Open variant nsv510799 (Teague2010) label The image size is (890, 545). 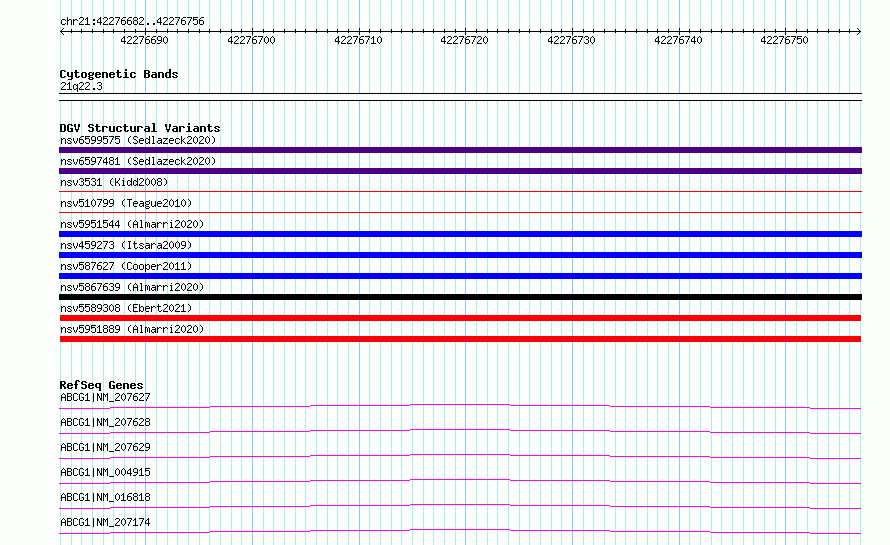(x=126, y=203)
